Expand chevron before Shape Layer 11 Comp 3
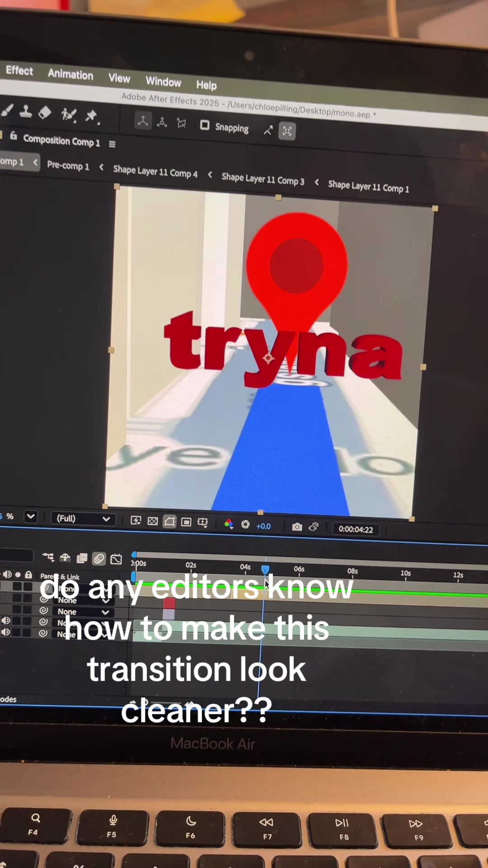The height and width of the screenshot is (868, 488). tap(210, 175)
